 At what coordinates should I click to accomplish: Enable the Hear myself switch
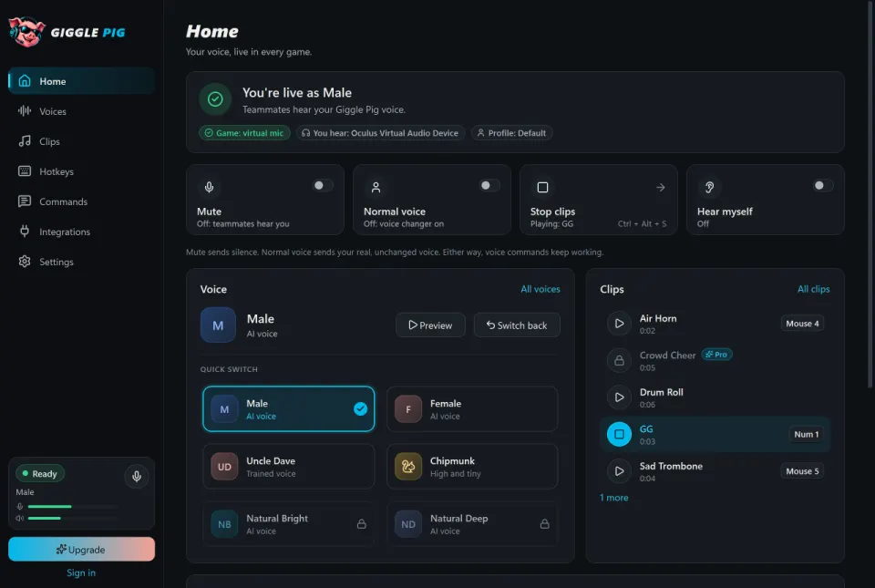point(823,185)
